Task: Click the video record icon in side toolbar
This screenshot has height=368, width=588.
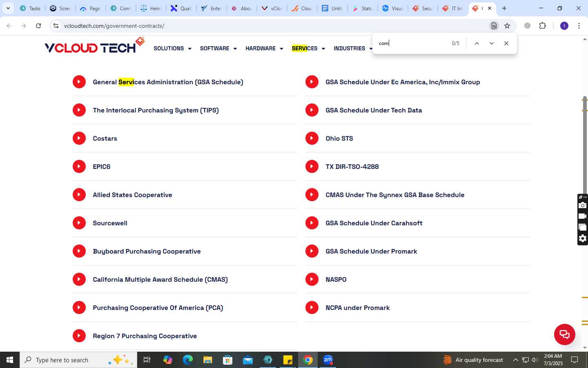Action: click(583, 216)
